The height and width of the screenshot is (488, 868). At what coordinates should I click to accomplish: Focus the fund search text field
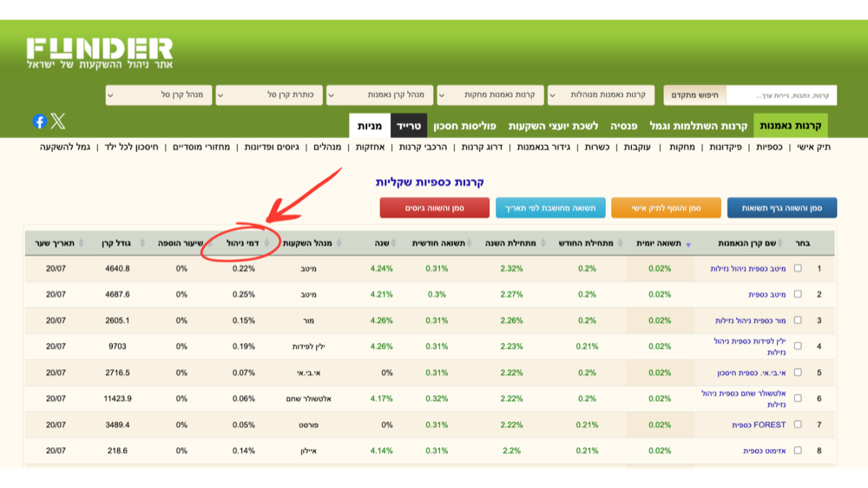pos(781,96)
